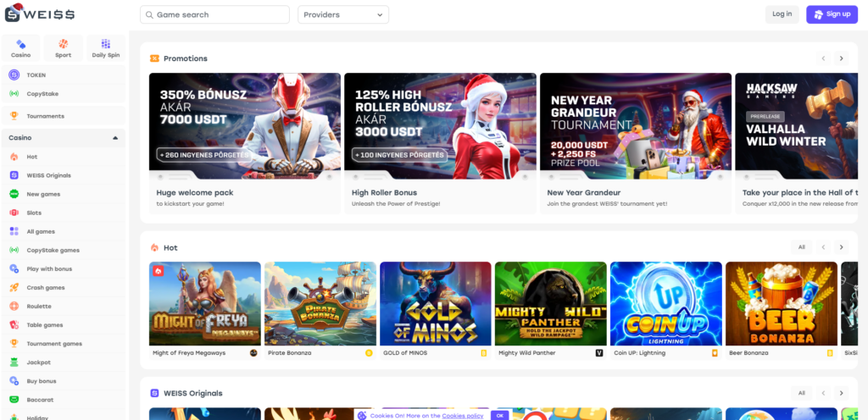The image size is (868, 420).
Task: Click the CopyStake signal icon
Action: (14, 94)
